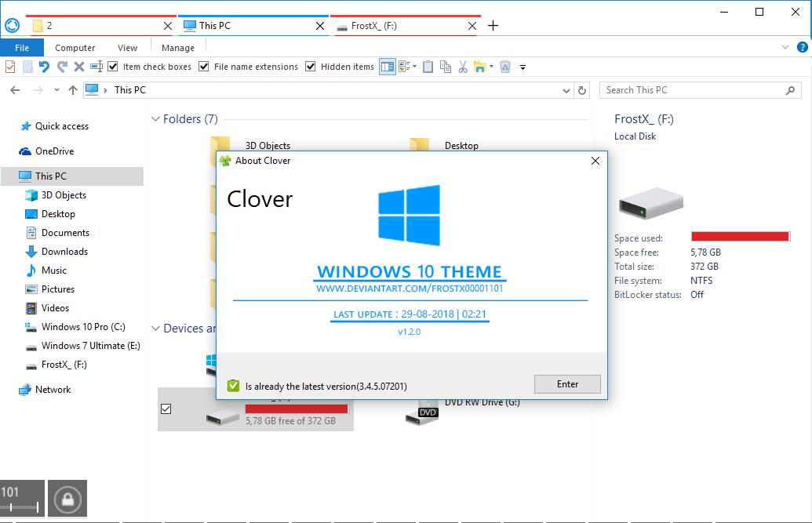Click This PC in the address bar
This screenshot has height=523, width=812.
click(130, 90)
